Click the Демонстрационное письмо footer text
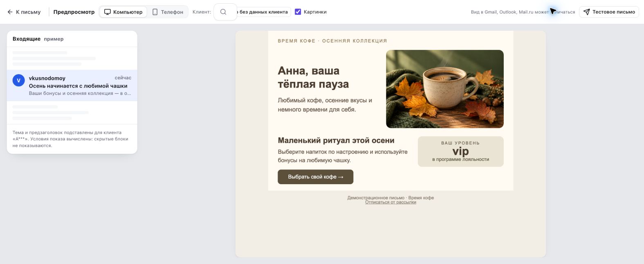 click(x=390, y=198)
